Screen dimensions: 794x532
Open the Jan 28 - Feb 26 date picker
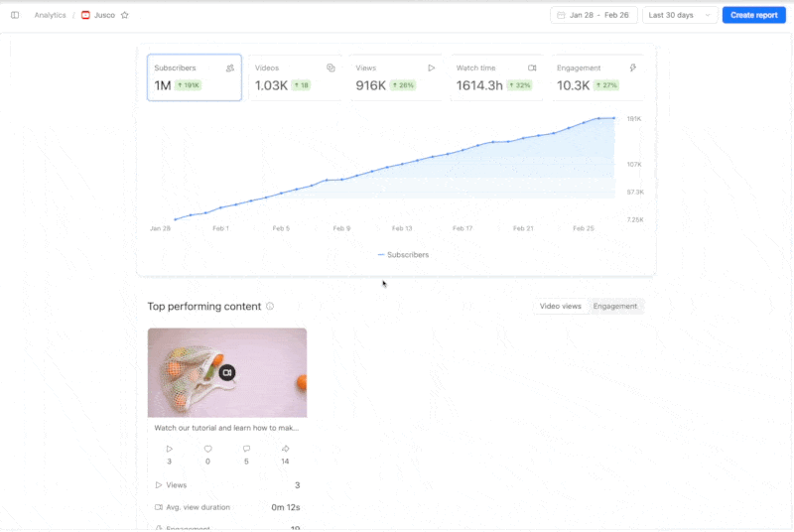[594, 15]
